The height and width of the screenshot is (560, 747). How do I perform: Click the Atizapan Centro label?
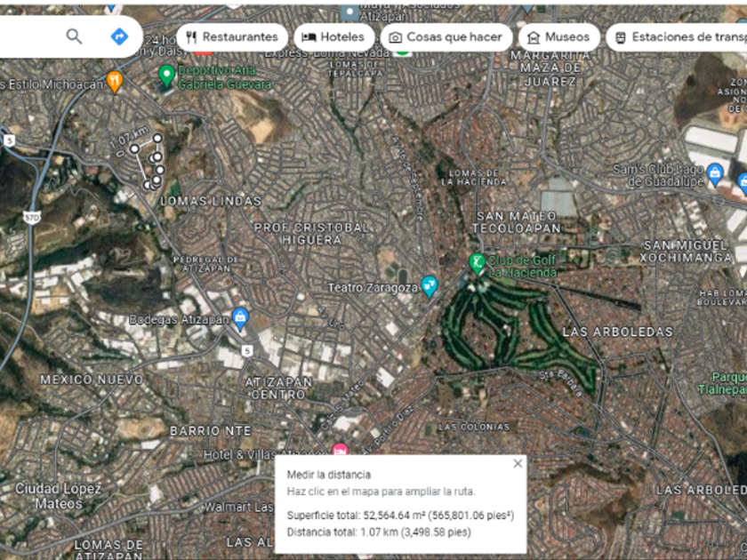278,388
